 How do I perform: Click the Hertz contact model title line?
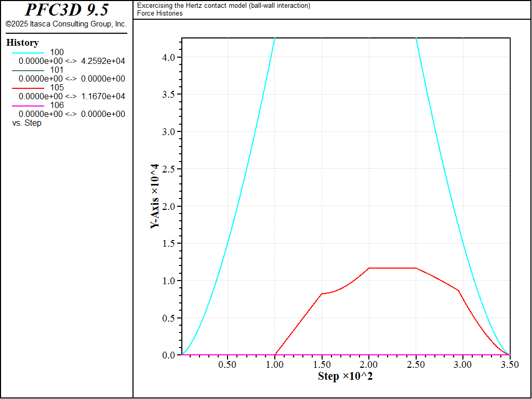pyautogui.click(x=223, y=5)
